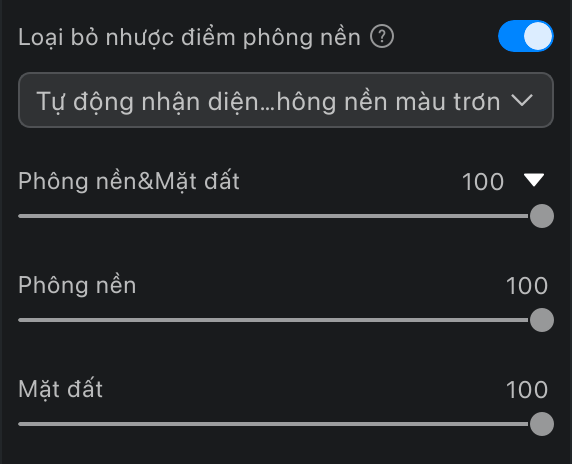Disable the Loại bỏ nhược điểm phông nền switch
The image size is (572, 464).
(x=526, y=36)
